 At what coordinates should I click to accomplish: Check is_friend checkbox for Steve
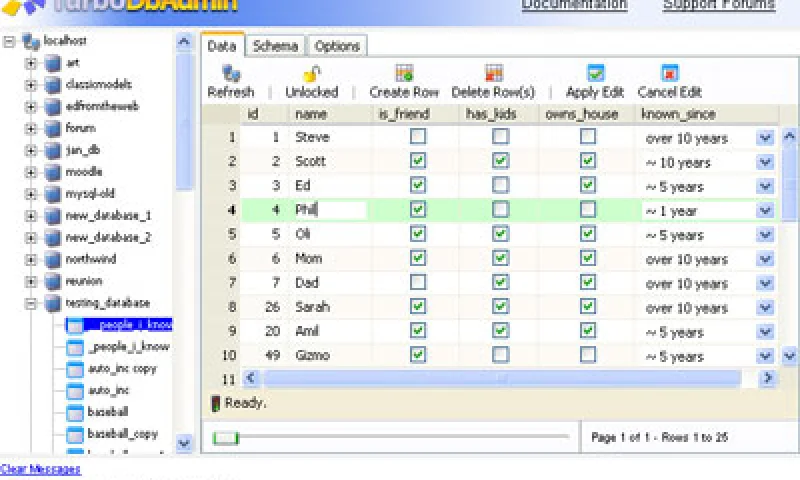(418, 137)
